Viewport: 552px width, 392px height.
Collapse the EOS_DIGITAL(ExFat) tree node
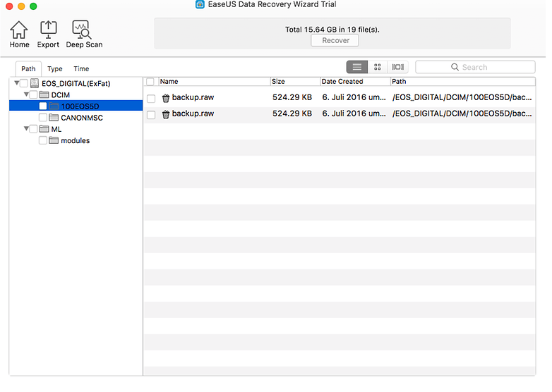click(16, 83)
